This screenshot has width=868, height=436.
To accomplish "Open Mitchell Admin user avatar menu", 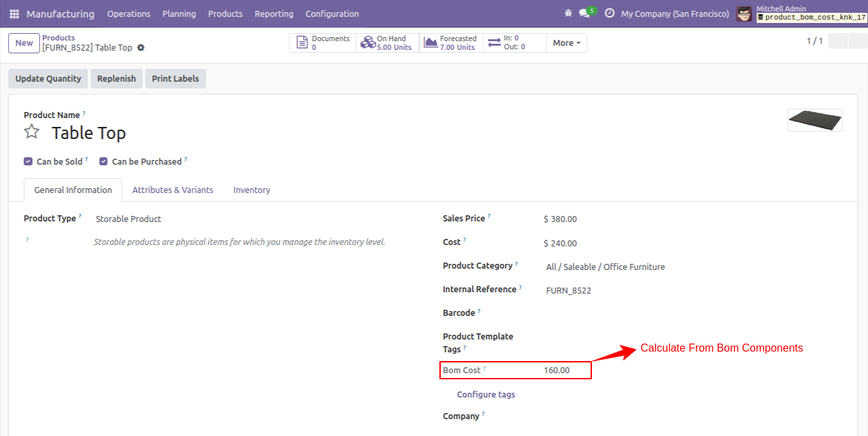I will [x=744, y=13].
